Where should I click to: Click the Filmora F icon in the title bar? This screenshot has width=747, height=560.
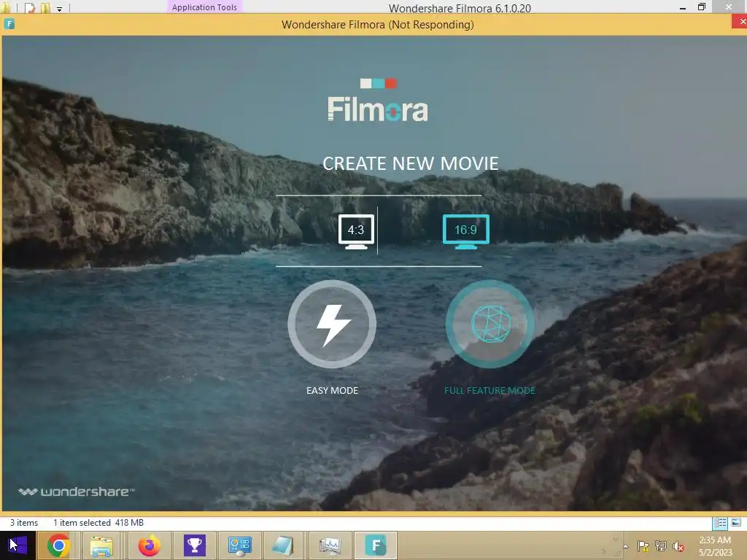coord(9,24)
